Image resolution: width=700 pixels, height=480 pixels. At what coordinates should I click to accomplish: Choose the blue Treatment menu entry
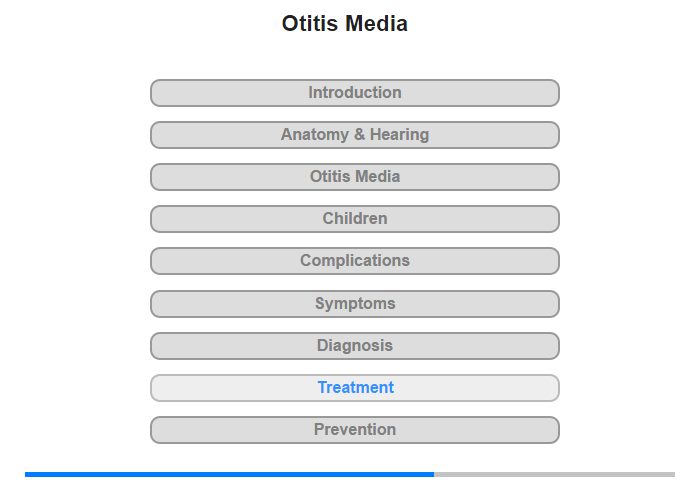(x=354, y=388)
